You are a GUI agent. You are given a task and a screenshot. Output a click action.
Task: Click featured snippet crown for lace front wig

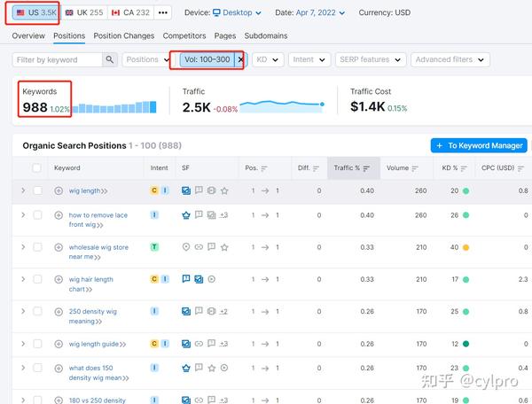point(186,215)
